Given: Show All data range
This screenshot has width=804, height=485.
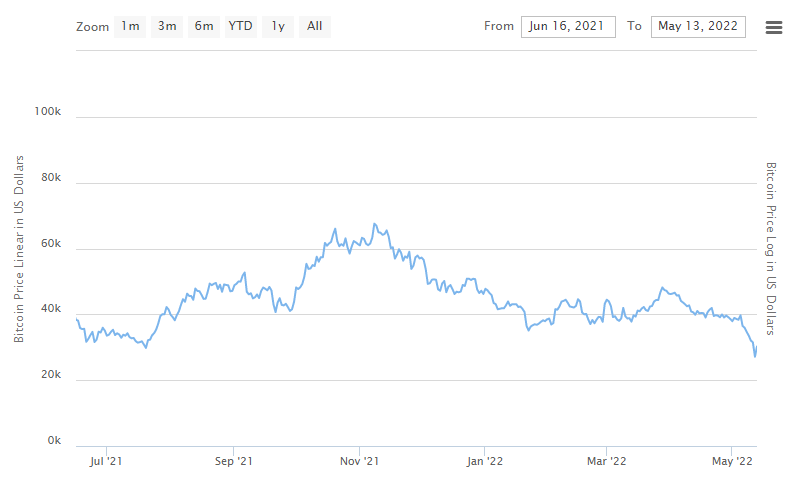Looking at the screenshot, I should pos(315,27).
